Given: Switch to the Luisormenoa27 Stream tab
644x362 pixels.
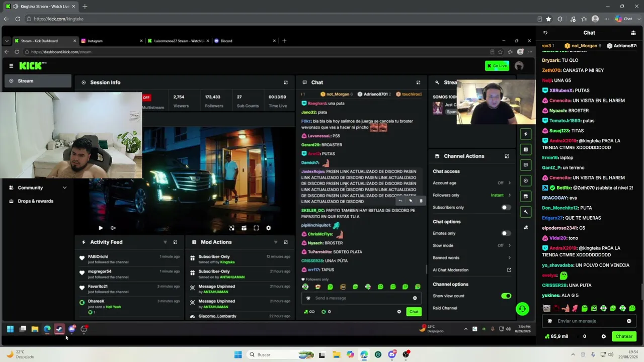Looking at the screenshot, I should [178, 41].
